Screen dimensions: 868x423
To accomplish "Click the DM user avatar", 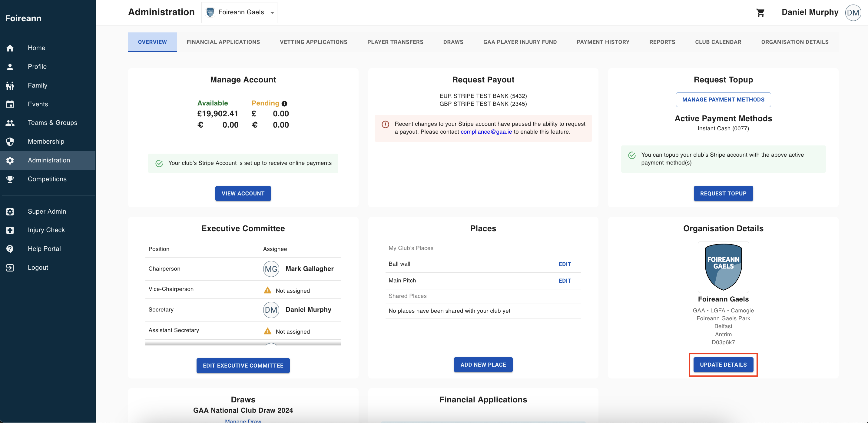I will 853,12.
